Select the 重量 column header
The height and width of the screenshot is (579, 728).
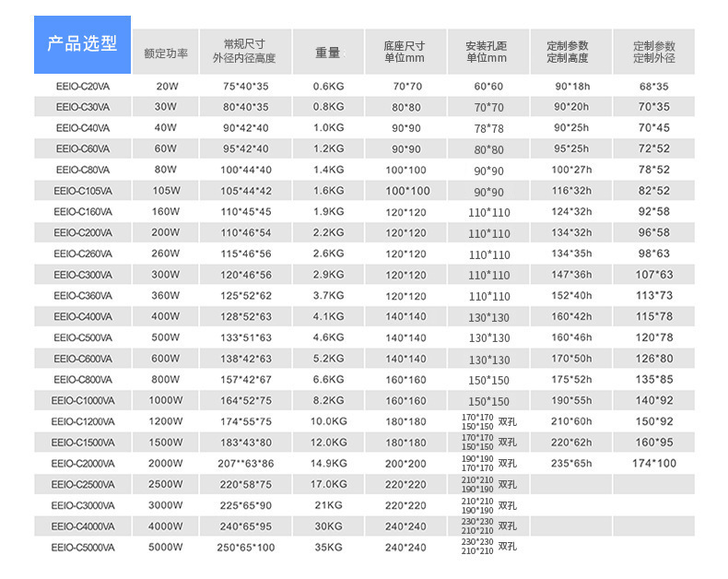pyautogui.click(x=329, y=52)
